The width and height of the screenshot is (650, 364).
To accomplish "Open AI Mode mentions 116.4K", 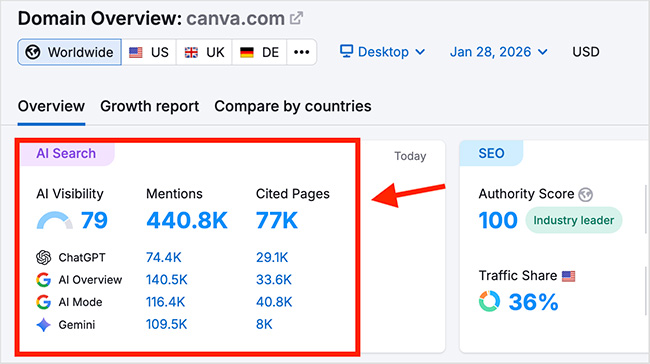I will pyautogui.click(x=165, y=302).
